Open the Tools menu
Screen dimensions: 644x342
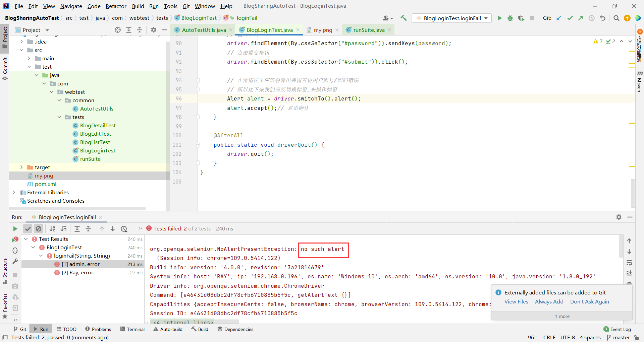pyautogui.click(x=170, y=6)
